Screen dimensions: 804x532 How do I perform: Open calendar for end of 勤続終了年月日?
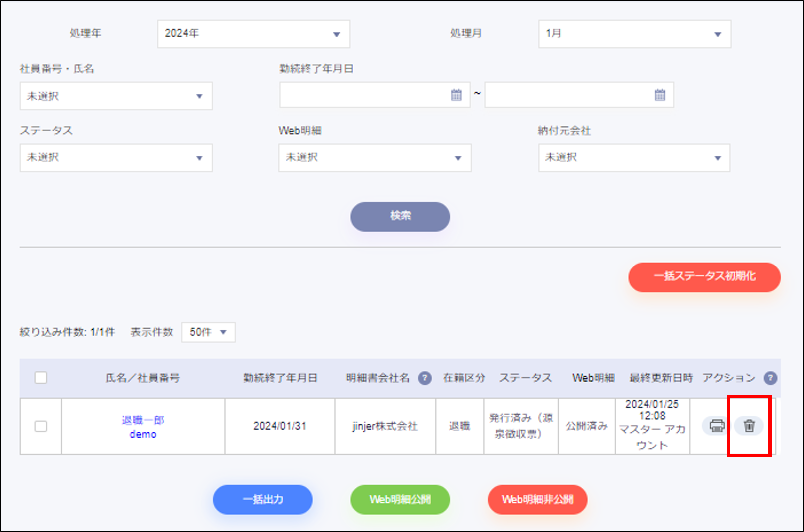tap(659, 95)
